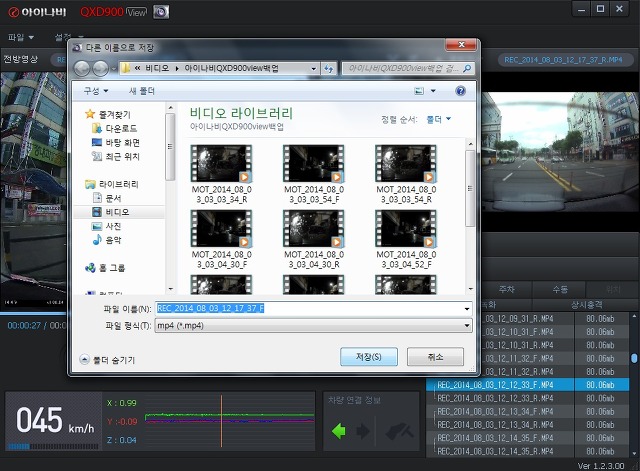Select video file MOT_2014_08_03_03_03_54_F

tap(314, 174)
